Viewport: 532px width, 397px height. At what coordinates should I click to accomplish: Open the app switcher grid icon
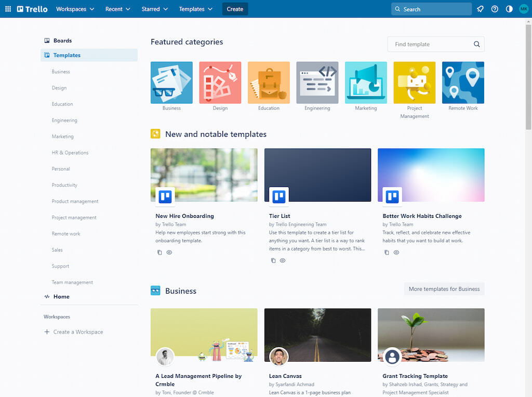(x=8, y=9)
